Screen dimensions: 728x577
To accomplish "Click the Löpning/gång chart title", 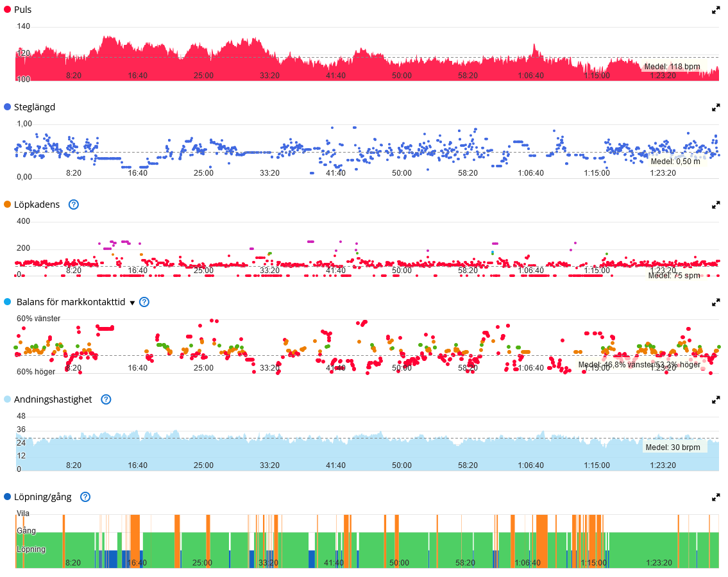I will point(43,497).
